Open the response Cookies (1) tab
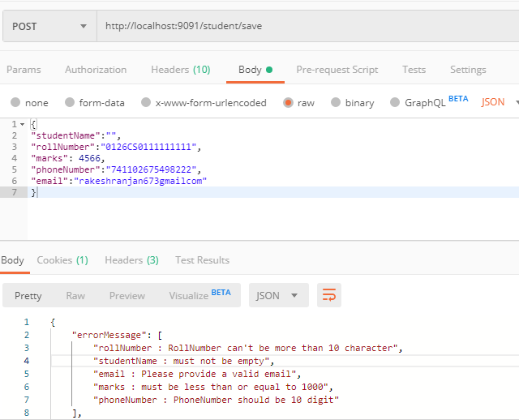The image size is (519, 420). tap(62, 260)
